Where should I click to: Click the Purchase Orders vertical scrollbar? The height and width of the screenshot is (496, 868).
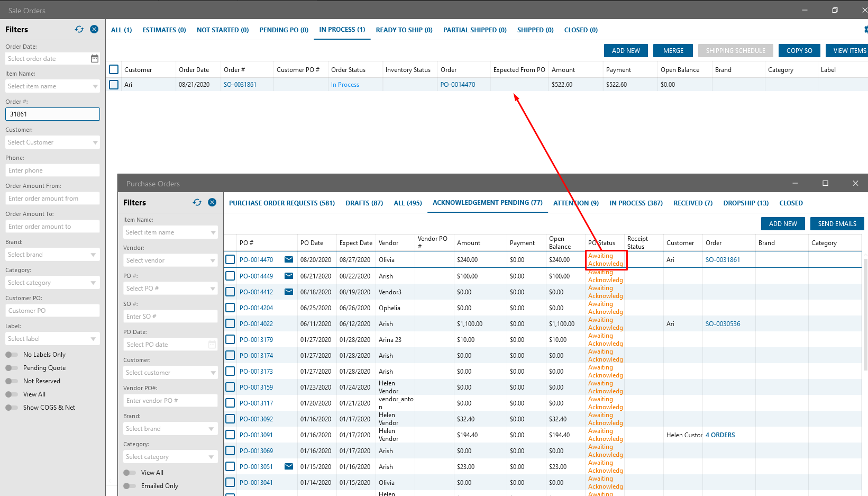pyautogui.click(x=865, y=318)
